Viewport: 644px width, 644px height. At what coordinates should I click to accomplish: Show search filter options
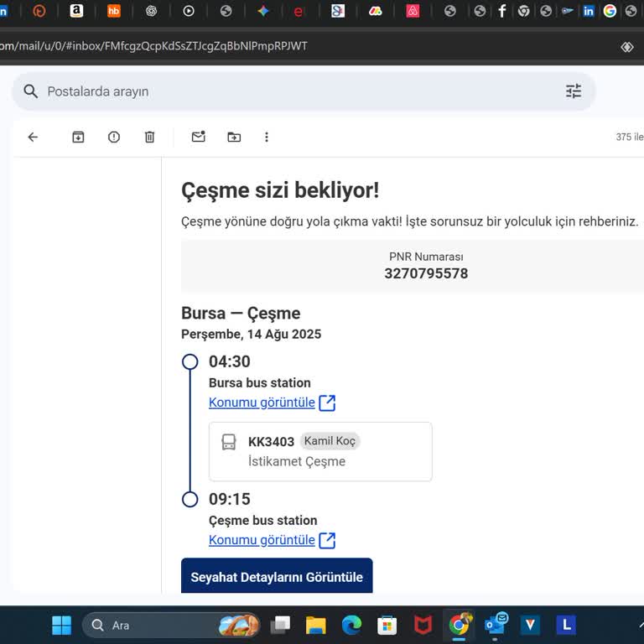[574, 91]
